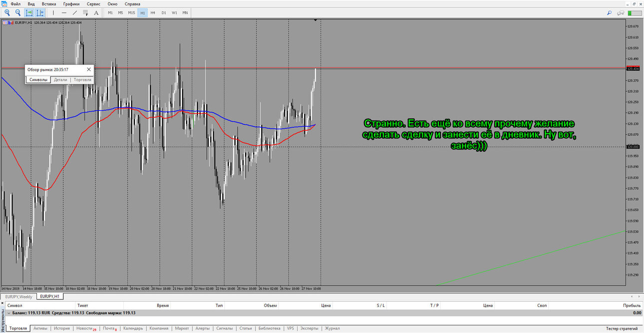Open the Журнал toolbox tab
The height and width of the screenshot is (333, 644).
(x=332, y=329)
